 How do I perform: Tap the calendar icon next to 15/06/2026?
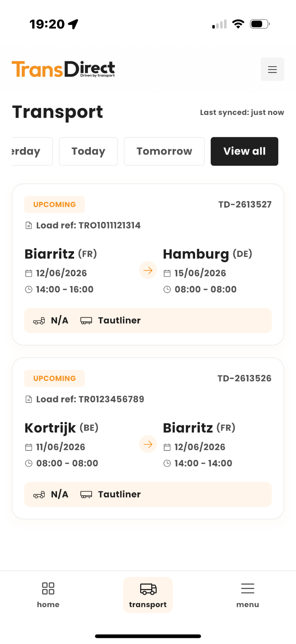point(167,273)
